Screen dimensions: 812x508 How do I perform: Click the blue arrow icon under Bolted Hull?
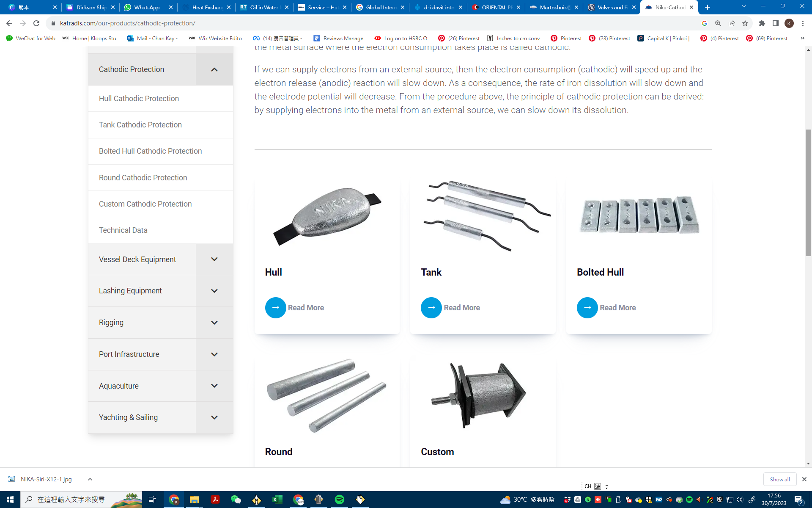coord(587,308)
